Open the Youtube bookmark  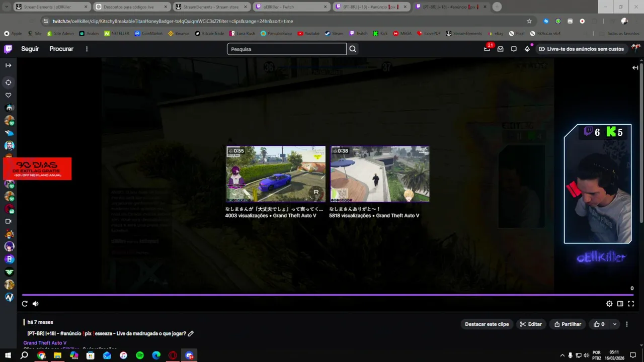308,33
